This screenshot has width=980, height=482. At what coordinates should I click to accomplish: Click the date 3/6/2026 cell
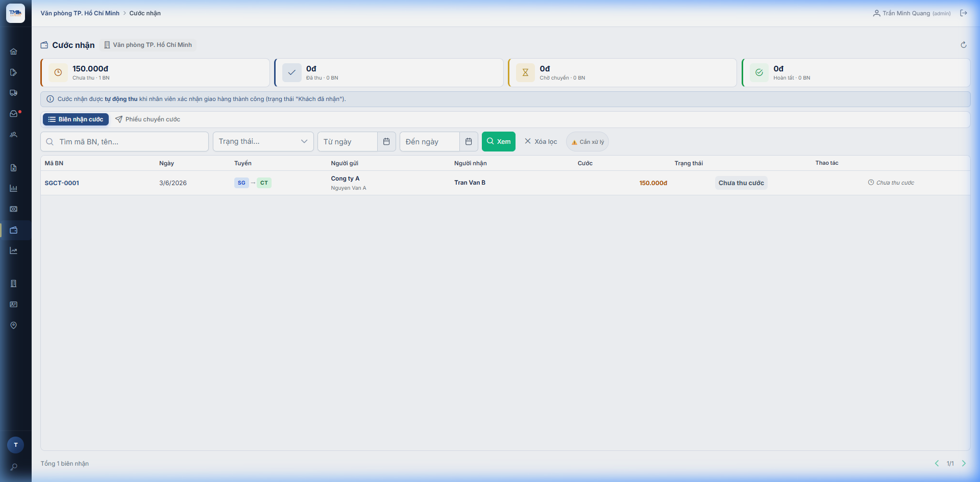point(173,183)
